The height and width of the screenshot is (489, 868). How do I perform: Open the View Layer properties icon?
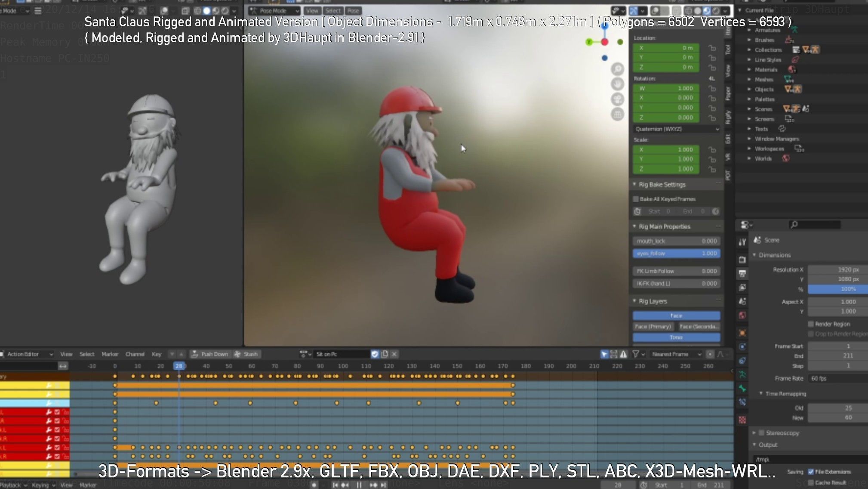742,287
